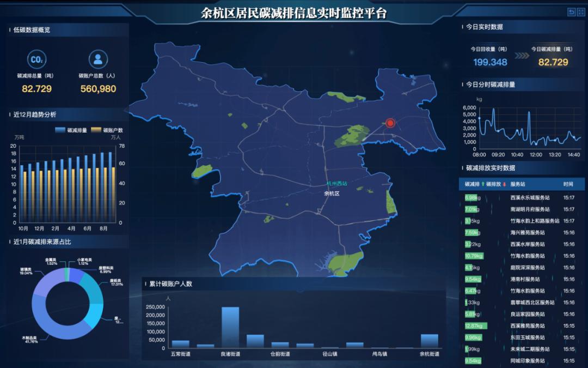588x368 pixels.
Task: Click the 时间 column header
Action: coord(568,184)
